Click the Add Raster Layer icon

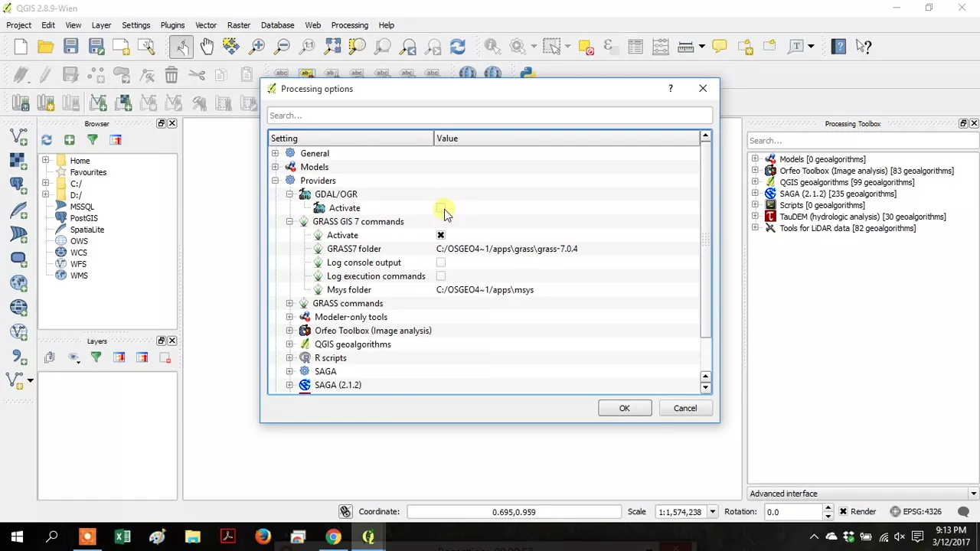[x=18, y=161]
